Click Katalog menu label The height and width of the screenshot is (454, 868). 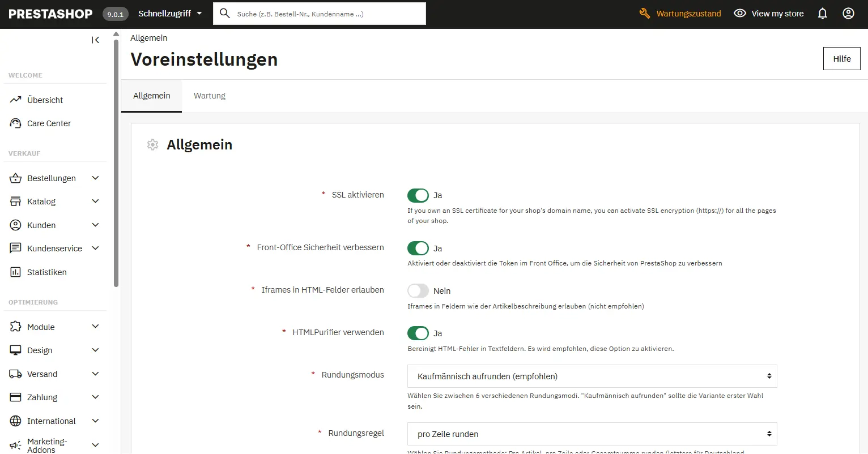pyautogui.click(x=41, y=202)
